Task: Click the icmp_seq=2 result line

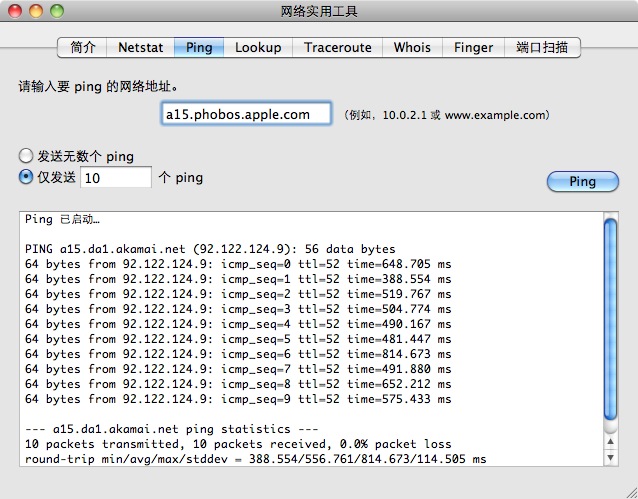Action: pyautogui.click(x=238, y=294)
